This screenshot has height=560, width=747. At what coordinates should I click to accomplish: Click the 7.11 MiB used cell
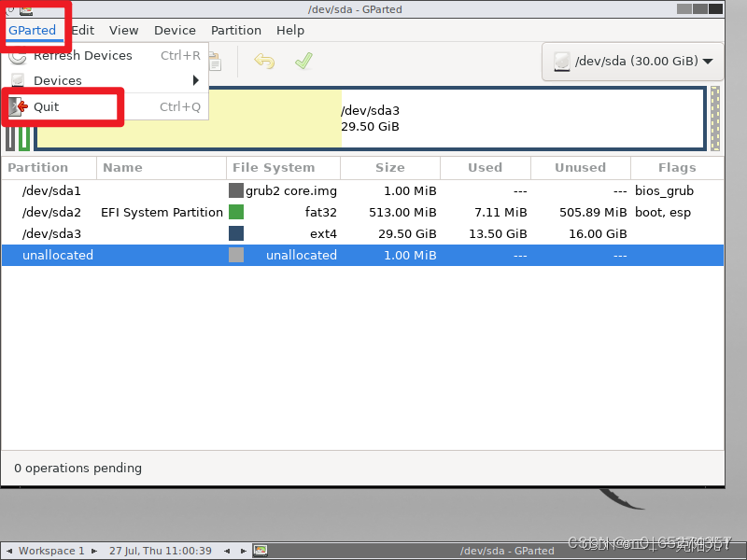point(500,213)
